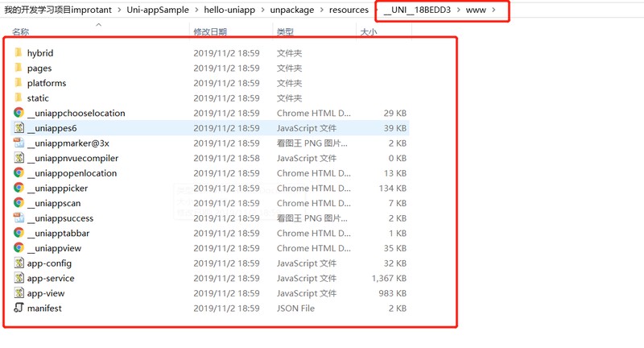This screenshot has width=644, height=348.
Task: Sort by 类型 column header
Action: (285, 31)
